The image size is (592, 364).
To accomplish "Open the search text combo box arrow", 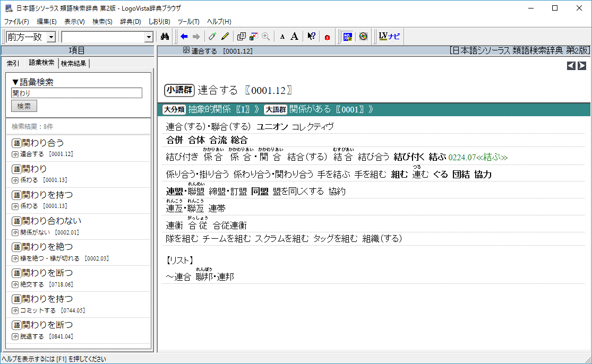I will point(148,37).
